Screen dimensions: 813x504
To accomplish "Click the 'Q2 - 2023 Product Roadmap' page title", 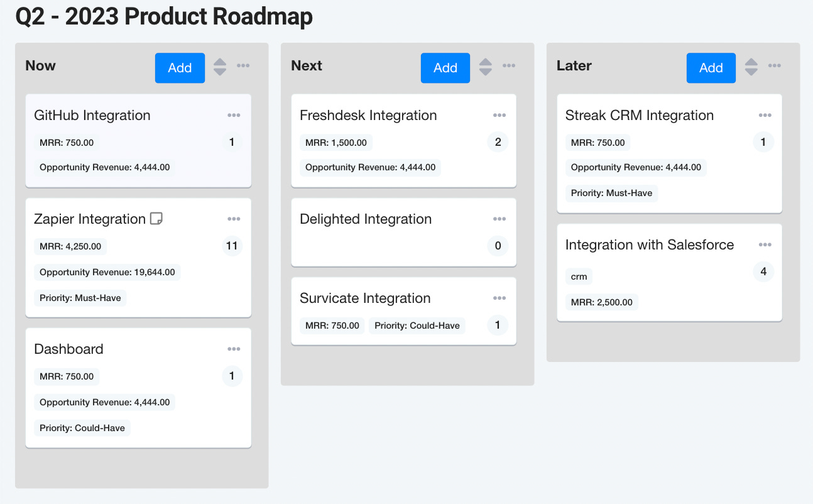I will pos(164,16).
